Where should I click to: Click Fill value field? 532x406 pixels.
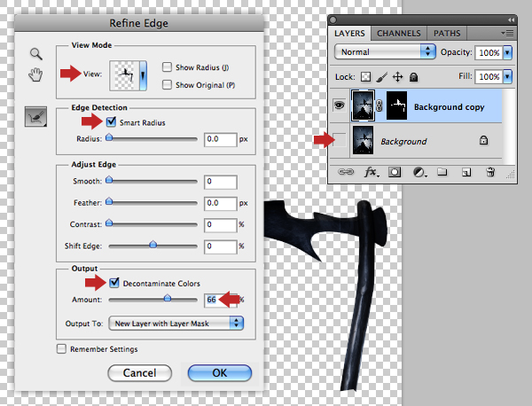click(489, 76)
